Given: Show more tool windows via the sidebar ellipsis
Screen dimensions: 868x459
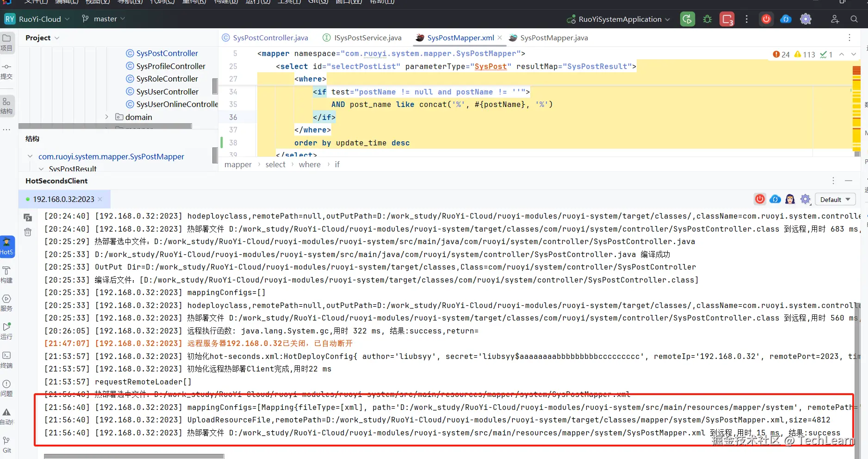Looking at the screenshot, I should (x=6, y=130).
